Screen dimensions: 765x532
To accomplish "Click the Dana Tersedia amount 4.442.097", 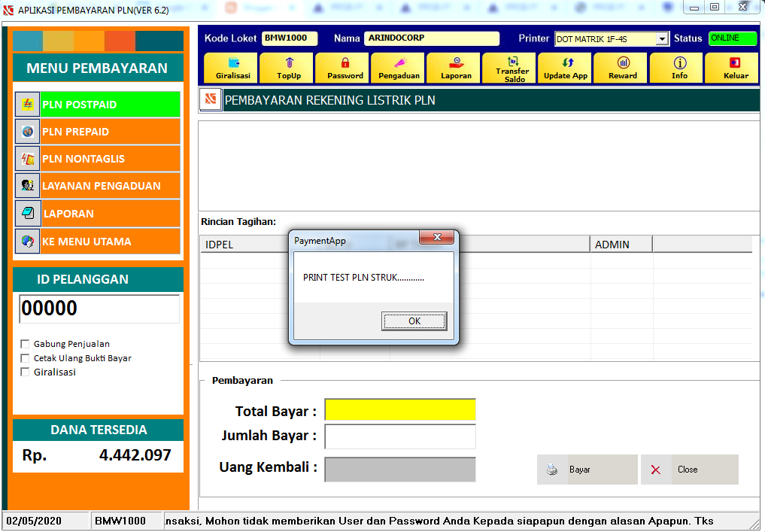I will (135, 455).
